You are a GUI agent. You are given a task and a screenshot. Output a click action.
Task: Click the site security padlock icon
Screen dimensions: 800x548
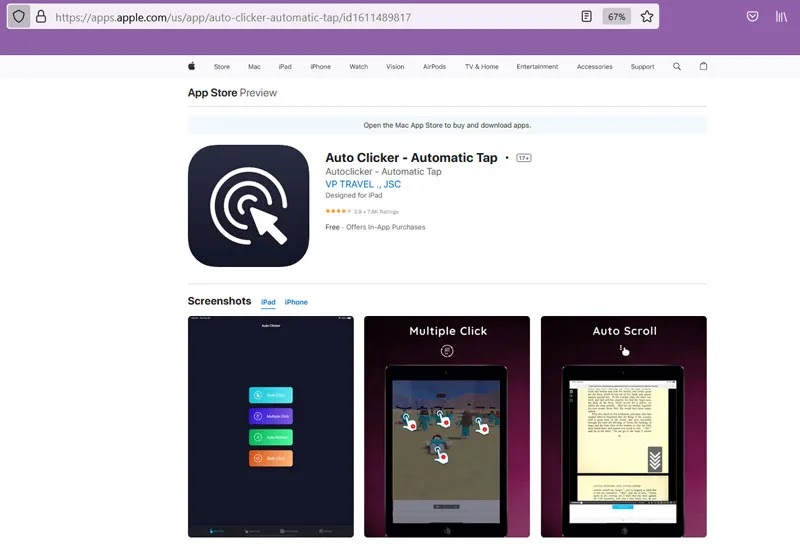pos(41,17)
